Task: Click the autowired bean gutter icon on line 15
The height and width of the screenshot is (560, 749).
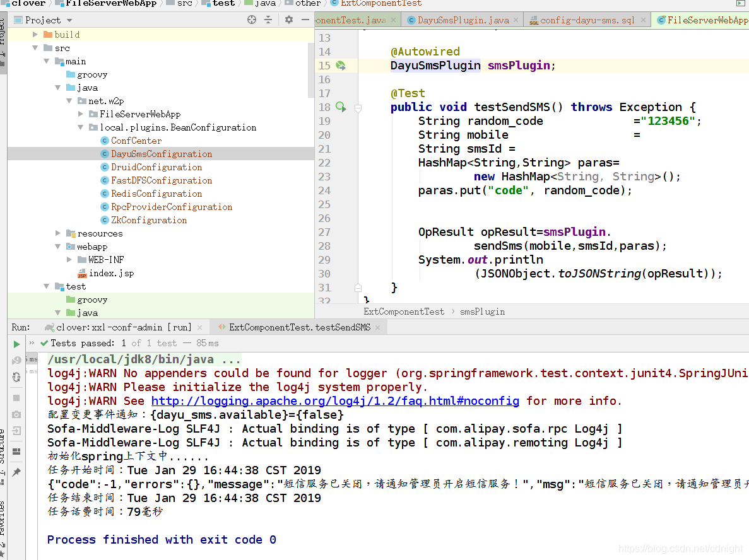Action: coord(341,66)
